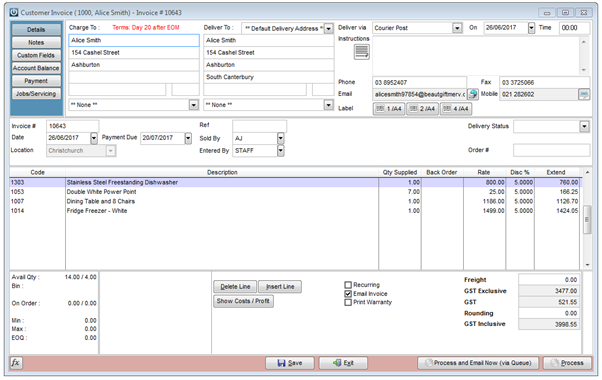Expand the Charge To None dropdown
This screenshot has height=380, width=602.
(x=194, y=105)
